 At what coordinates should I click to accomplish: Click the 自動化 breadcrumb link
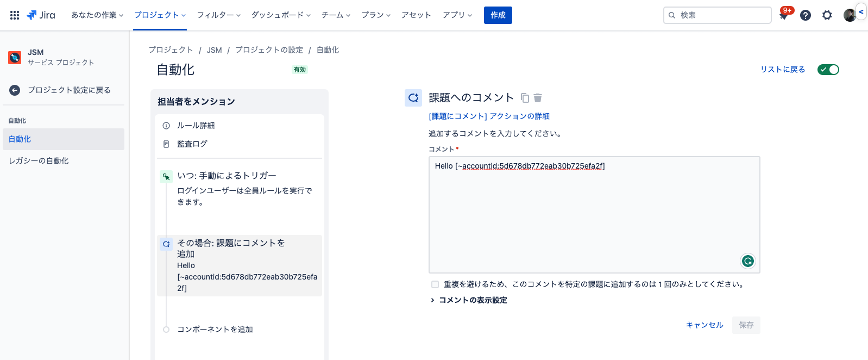328,50
